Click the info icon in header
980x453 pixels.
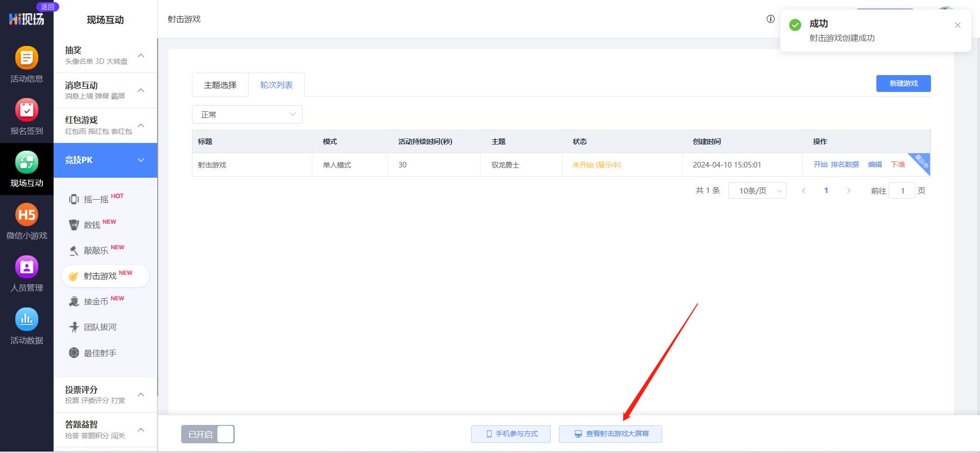coord(770,19)
